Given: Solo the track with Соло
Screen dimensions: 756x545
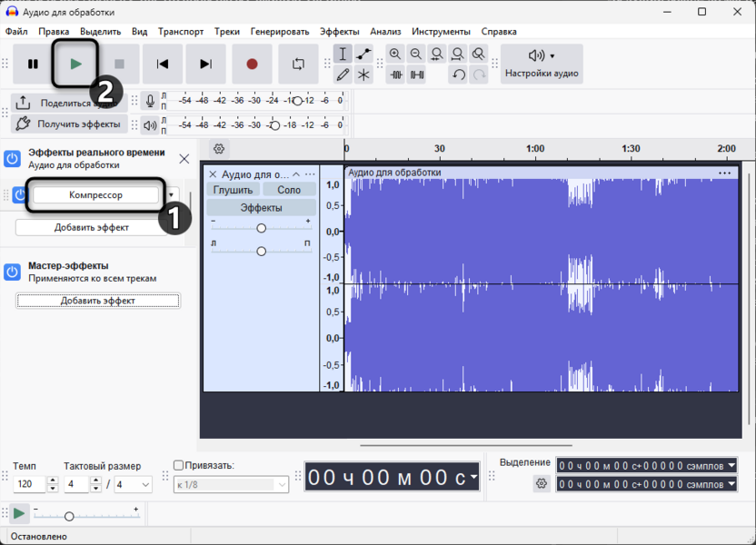Looking at the screenshot, I should (x=289, y=190).
